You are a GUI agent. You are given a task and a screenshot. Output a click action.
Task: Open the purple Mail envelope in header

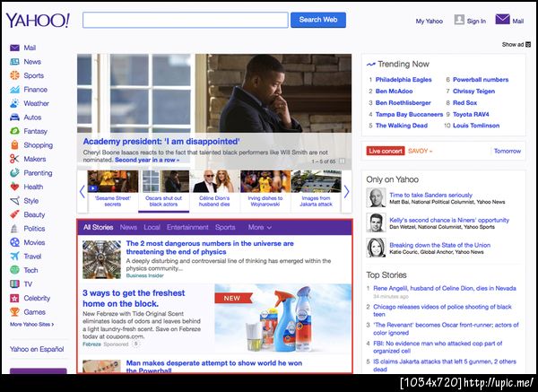point(503,19)
